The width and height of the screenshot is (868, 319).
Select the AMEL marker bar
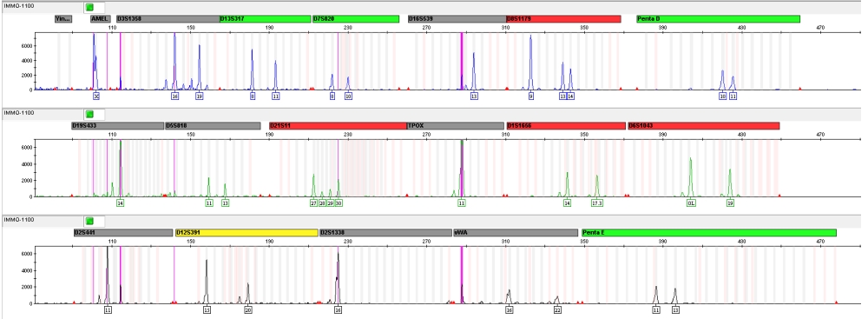pyautogui.click(x=100, y=19)
